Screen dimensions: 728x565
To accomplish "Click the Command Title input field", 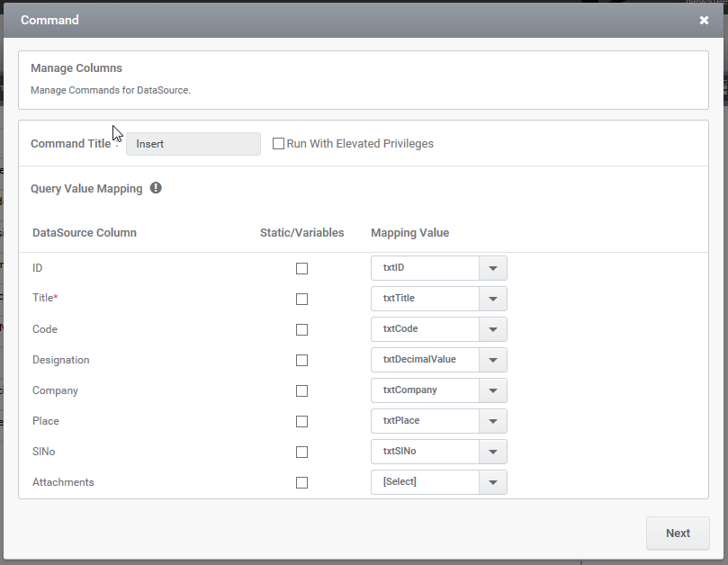I will pyautogui.click(x=193, y=144).
